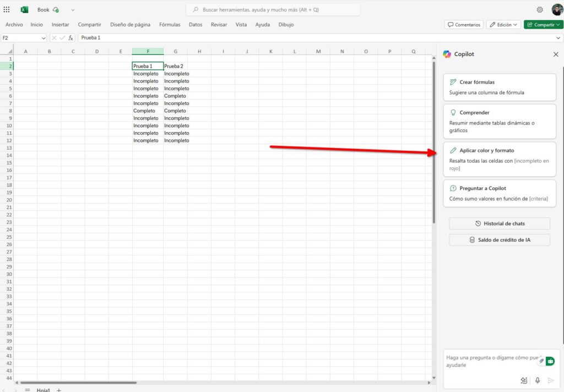Select the Hoja1 sheet tab
Image resolution: width=564 pixels, height=392 pixels.
click(x=43, y=390)
